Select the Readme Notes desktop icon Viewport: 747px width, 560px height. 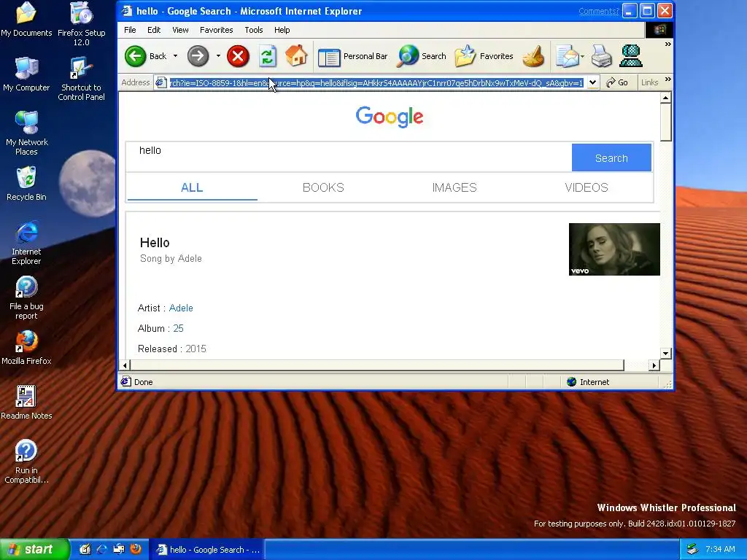click(26, 402)
